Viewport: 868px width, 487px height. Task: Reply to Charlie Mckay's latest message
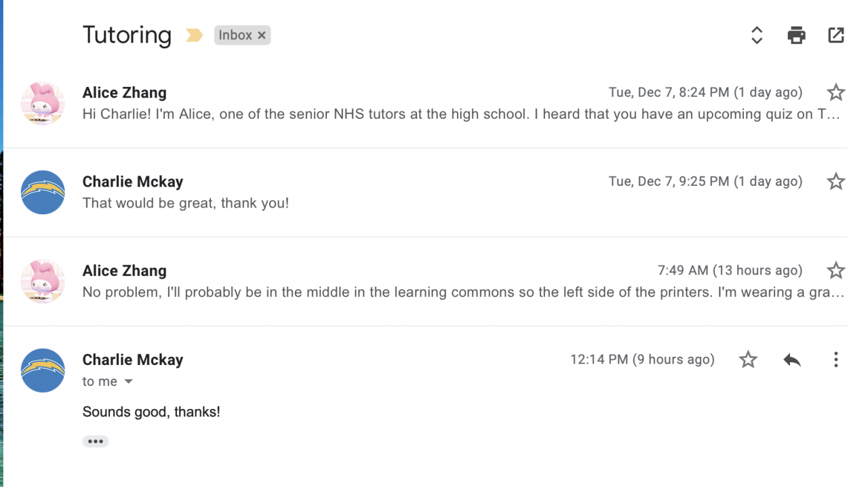[792, 359]
